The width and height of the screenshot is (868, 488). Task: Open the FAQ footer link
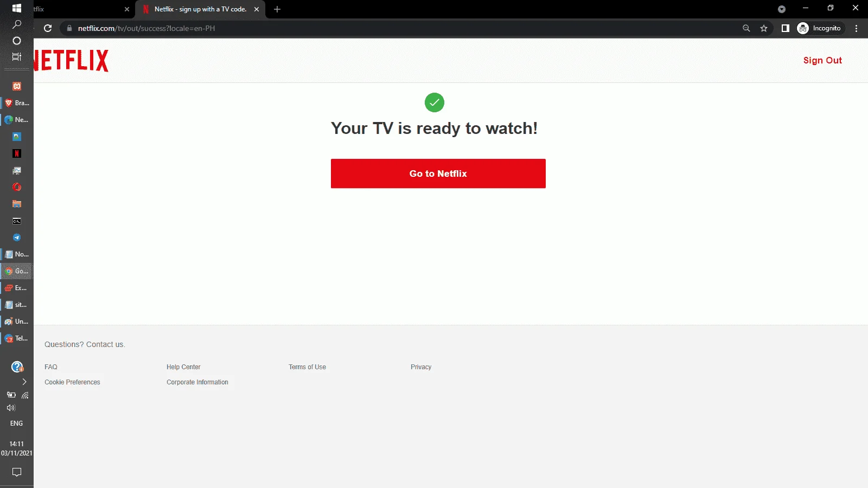click(51, 367)
